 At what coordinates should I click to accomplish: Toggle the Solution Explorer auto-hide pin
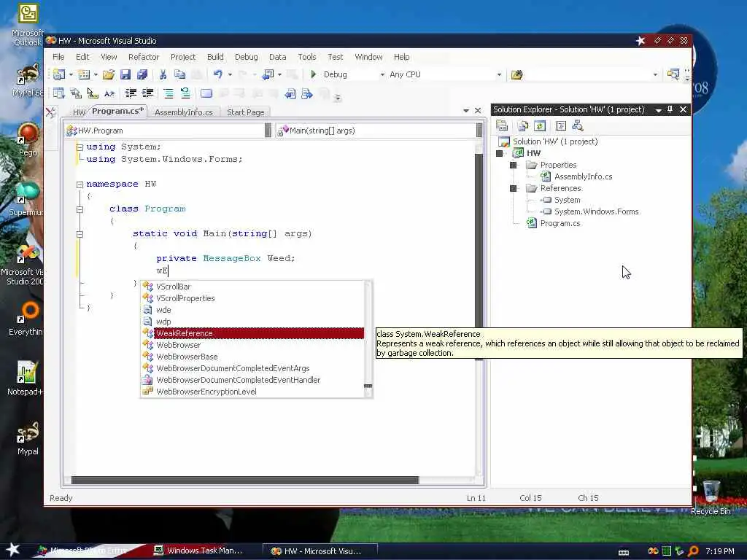[x=670, y=109]
